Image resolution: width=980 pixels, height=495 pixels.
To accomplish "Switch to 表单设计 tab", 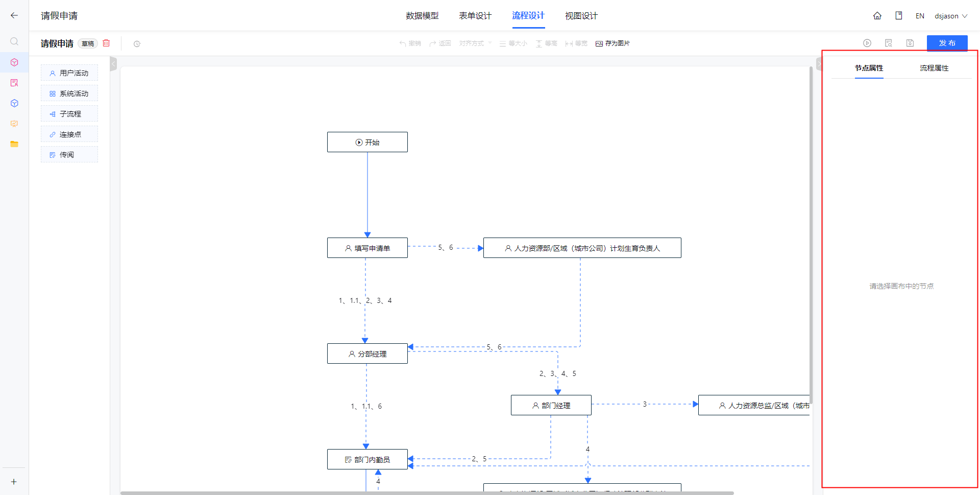I will [x=475, y=16].
